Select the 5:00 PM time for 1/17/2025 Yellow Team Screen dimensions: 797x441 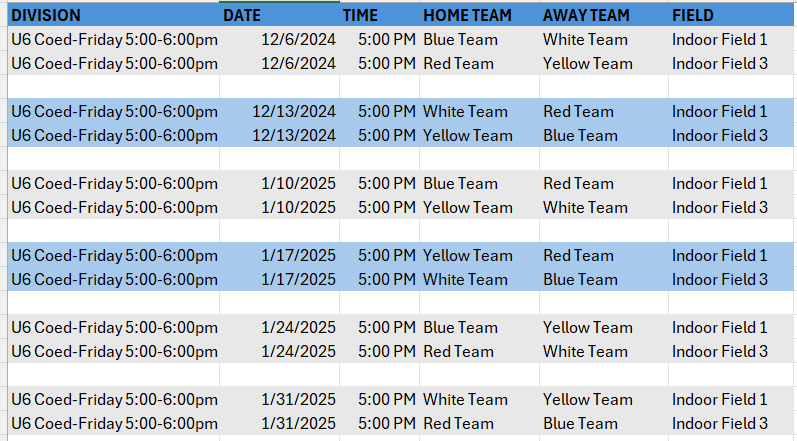click(379, 256)
